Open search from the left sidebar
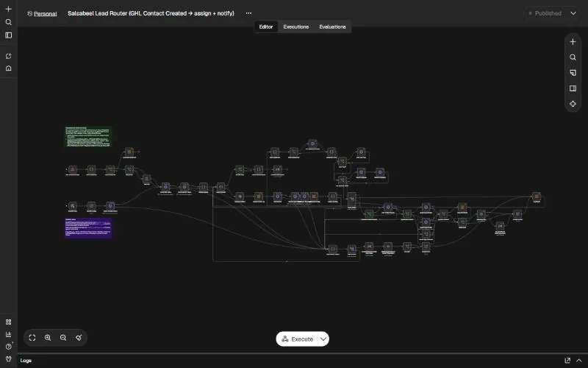 8,22
